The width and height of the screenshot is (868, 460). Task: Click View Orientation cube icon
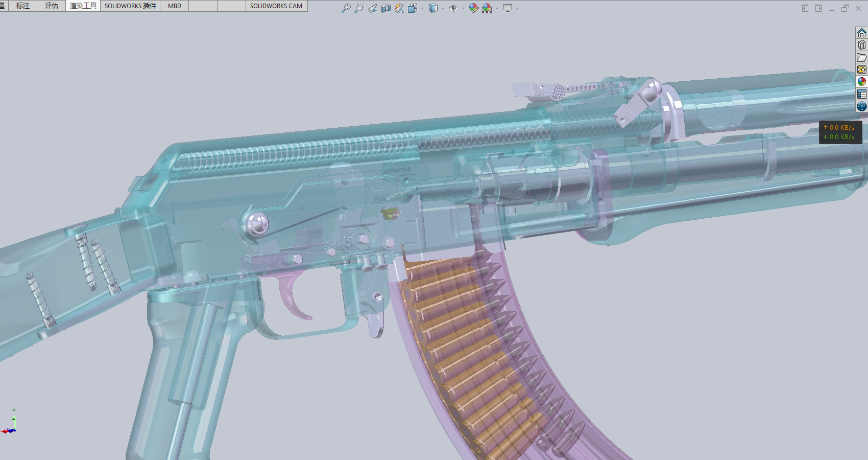413,8
